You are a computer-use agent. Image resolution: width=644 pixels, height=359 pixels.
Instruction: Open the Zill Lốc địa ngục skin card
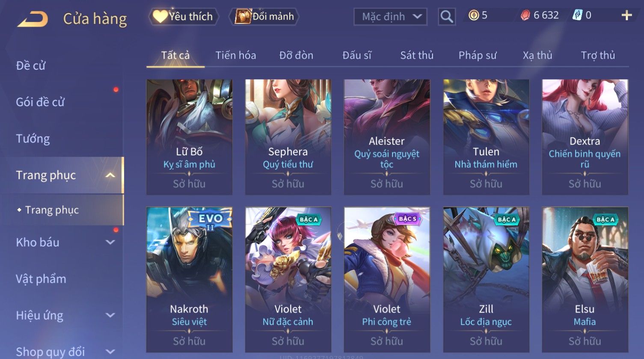[x=486, y=280]
